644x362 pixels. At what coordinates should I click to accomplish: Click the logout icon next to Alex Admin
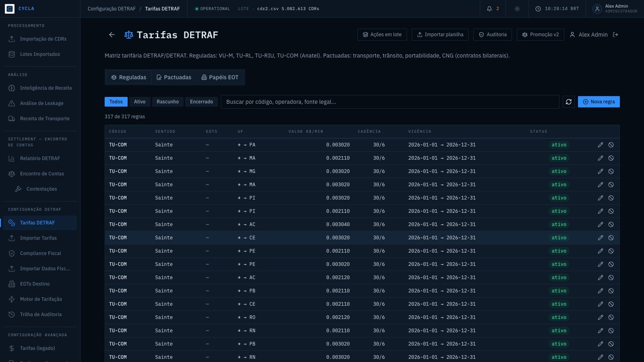tap(615, 35)
